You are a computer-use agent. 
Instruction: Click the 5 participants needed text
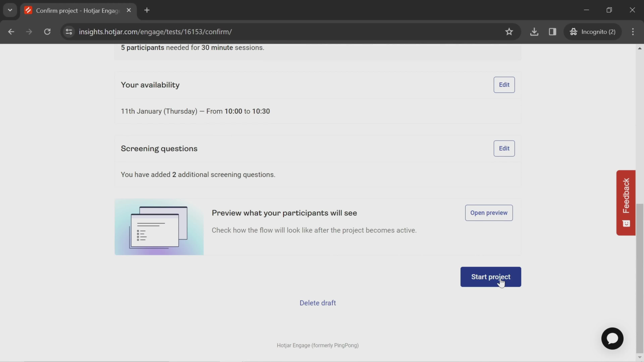point(193,47)
